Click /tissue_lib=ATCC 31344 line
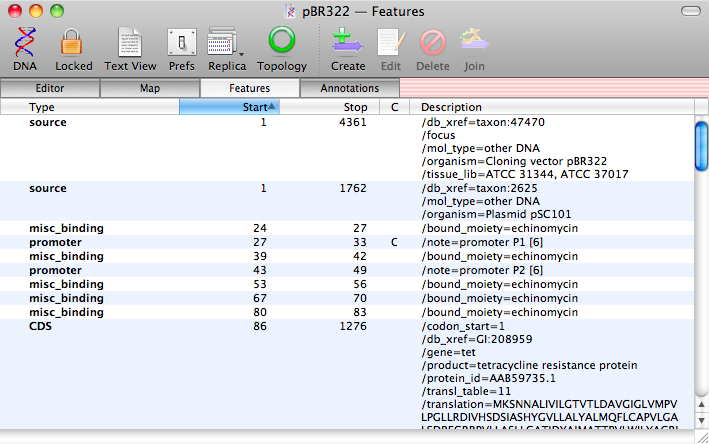 coord(525,174)
